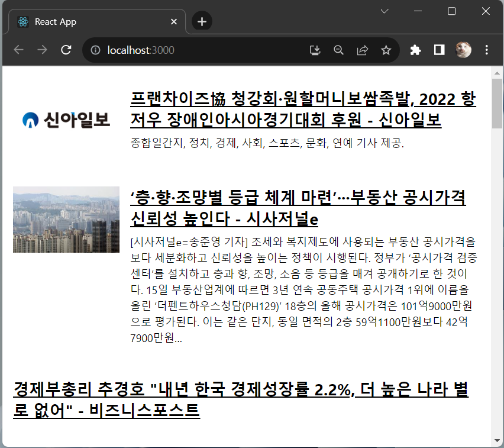Go forward to the next page
Image resolution: width=504 pixels, height=448 pixels.
42,50
